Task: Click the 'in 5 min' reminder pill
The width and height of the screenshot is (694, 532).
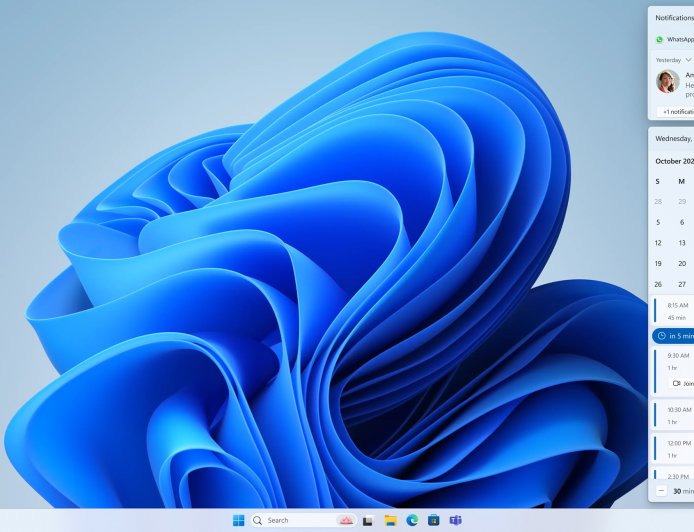Action: click(673, 336)
